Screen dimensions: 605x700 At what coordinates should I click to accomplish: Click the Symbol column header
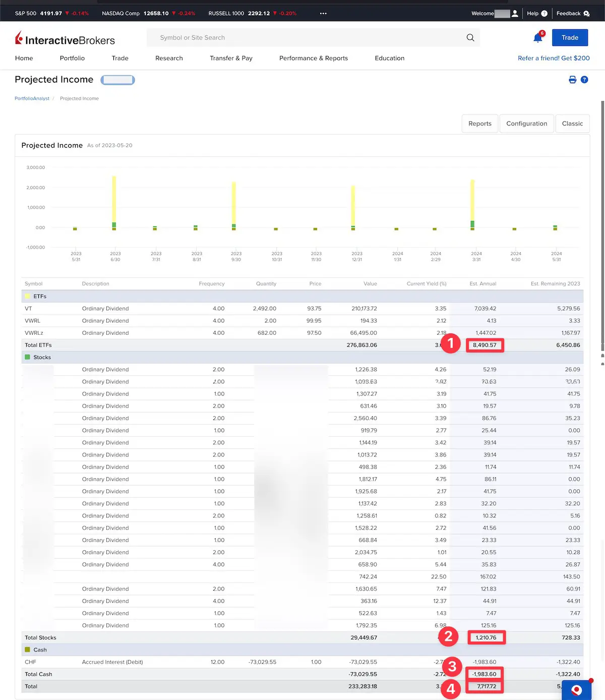pyautogui.click(x=34, y=284)
